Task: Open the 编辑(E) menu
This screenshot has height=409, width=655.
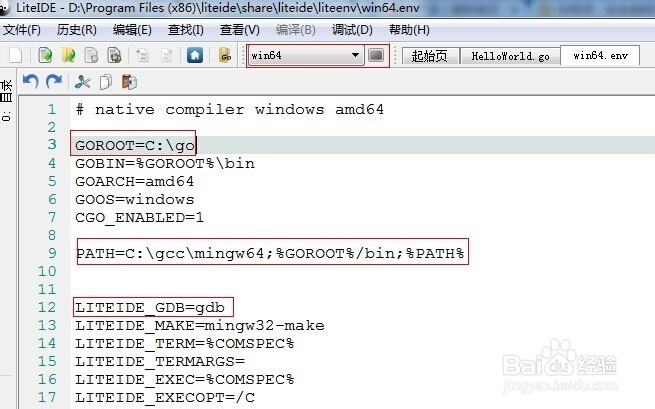Action: click(x=132, y=30)
